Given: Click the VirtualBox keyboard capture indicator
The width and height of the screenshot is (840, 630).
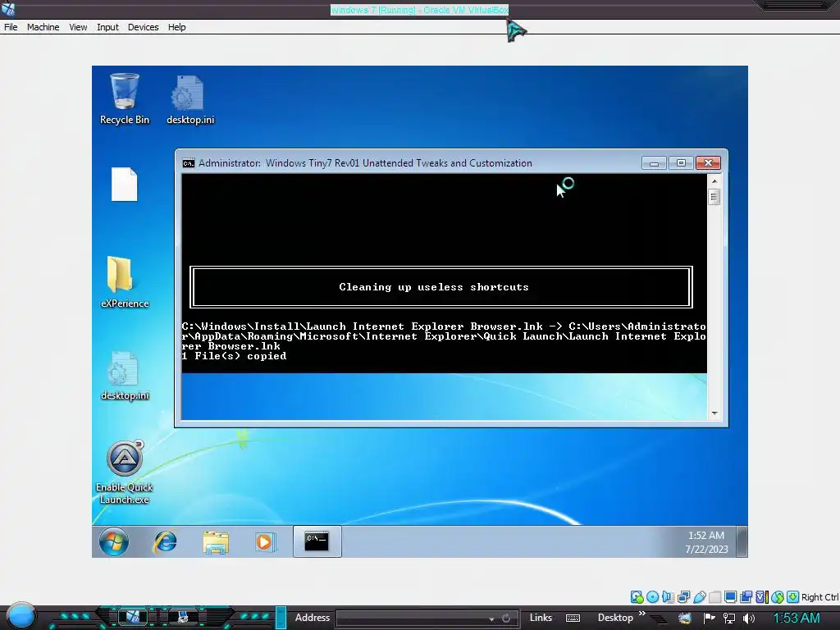Looking at the screenshot, I should click(793, 597).
